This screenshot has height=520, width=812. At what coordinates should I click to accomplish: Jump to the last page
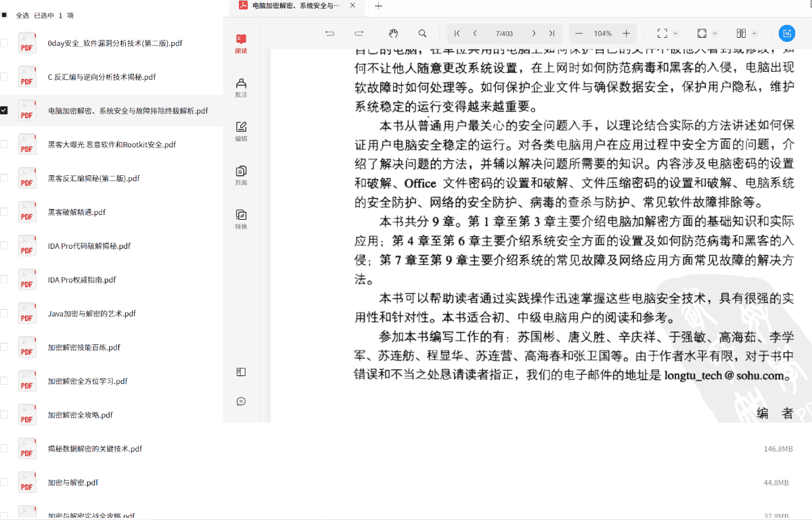tap(551, 33)
